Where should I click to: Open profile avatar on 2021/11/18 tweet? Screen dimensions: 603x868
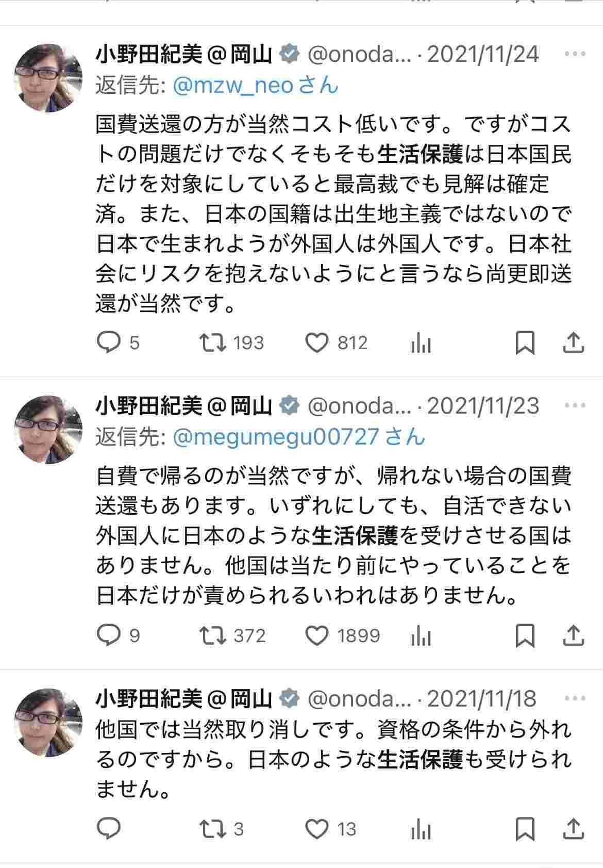click(48, 723)
